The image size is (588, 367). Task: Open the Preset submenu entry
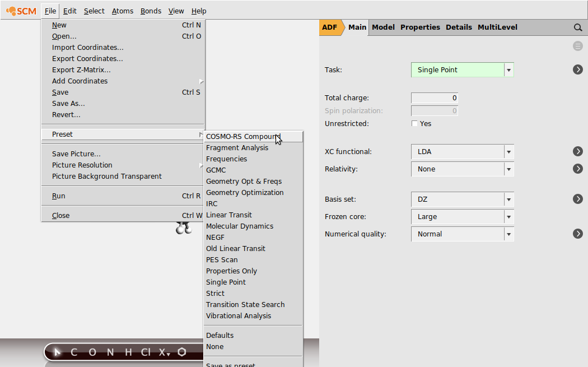pyautogui.click(x=123, y=134)
